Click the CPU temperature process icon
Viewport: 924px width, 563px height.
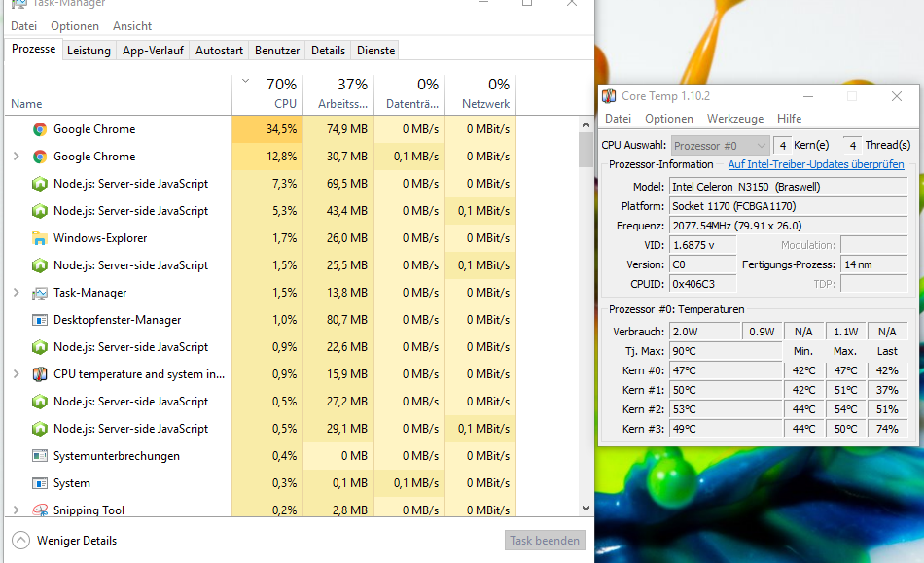[40, 374]
